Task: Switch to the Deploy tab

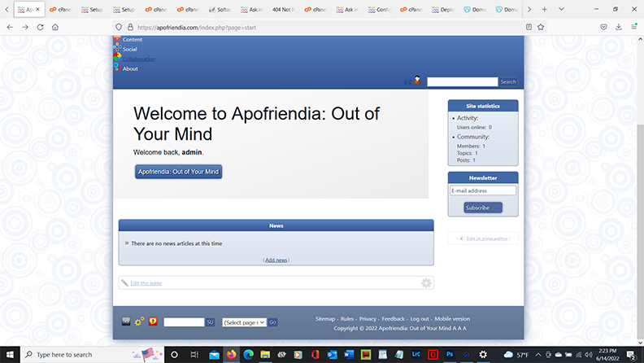Action: (442, 9)
